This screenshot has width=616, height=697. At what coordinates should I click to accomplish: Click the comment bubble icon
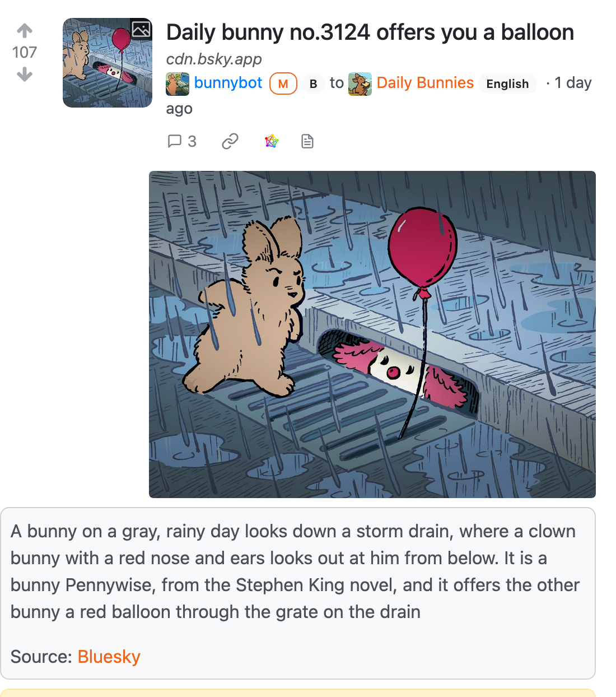pos(175,141)
